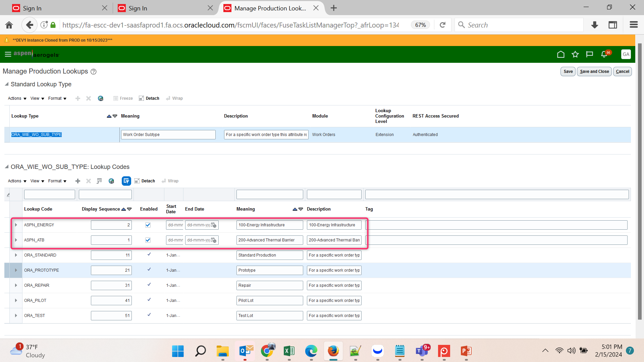Open the End Date picker for ASPN_ENERGY
Image resolution: width=644 pixels, height=362 pixels.
[214, 225]
